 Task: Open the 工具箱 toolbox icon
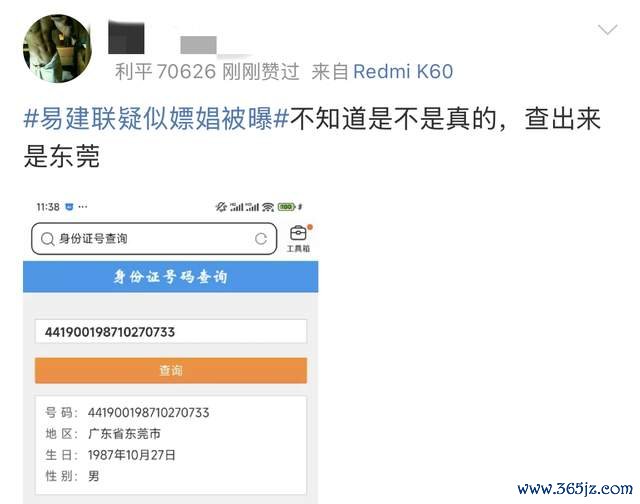[299, 239]
